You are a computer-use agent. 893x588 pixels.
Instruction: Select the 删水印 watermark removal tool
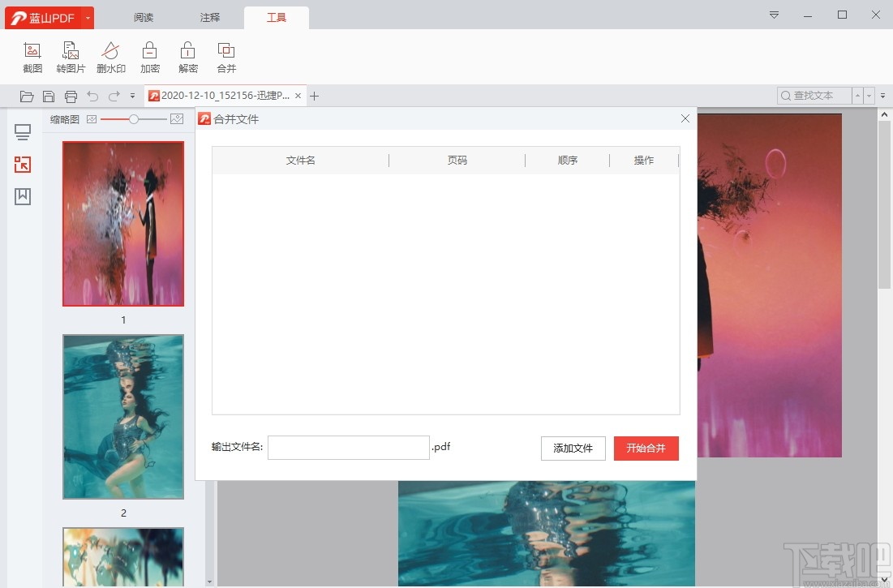pos(110,55)
